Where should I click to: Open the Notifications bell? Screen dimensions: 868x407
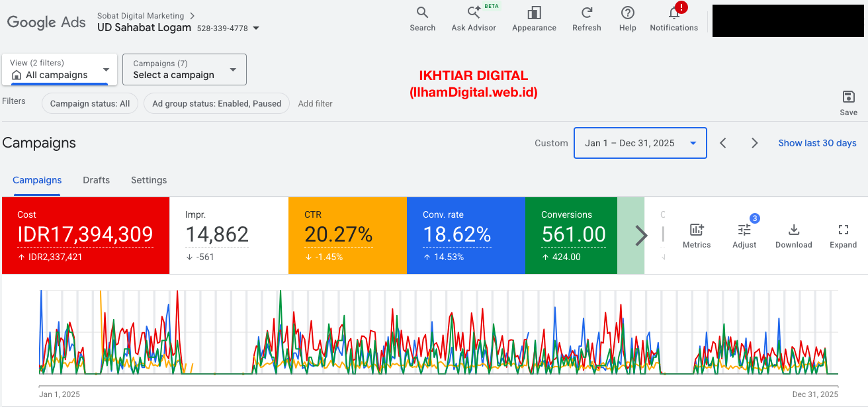click(673, 13)
